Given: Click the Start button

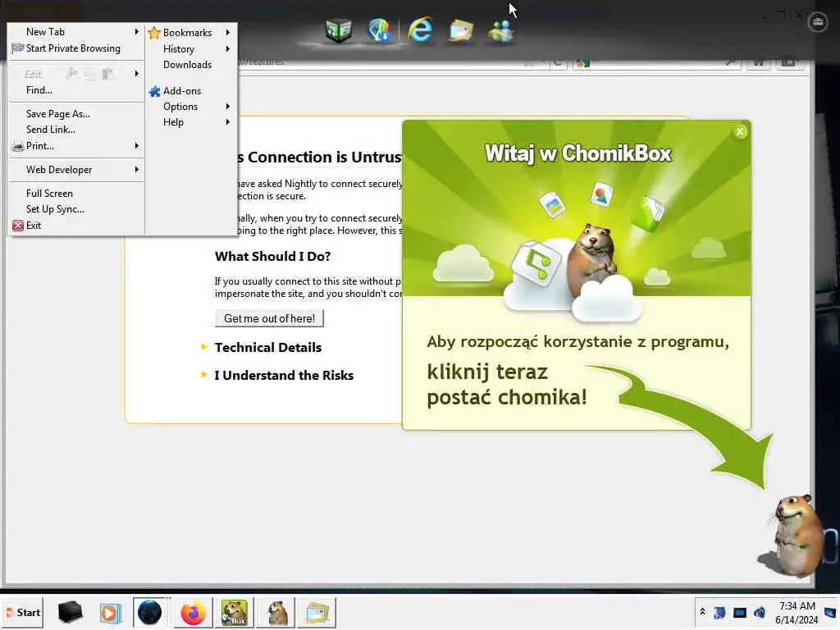Looking at the screenshot, I should point(24,612).
